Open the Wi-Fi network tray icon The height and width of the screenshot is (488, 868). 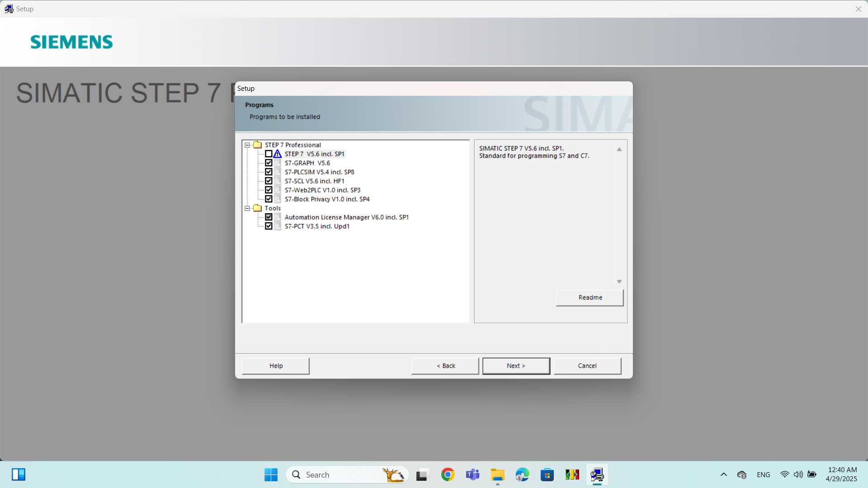point(784,475)
